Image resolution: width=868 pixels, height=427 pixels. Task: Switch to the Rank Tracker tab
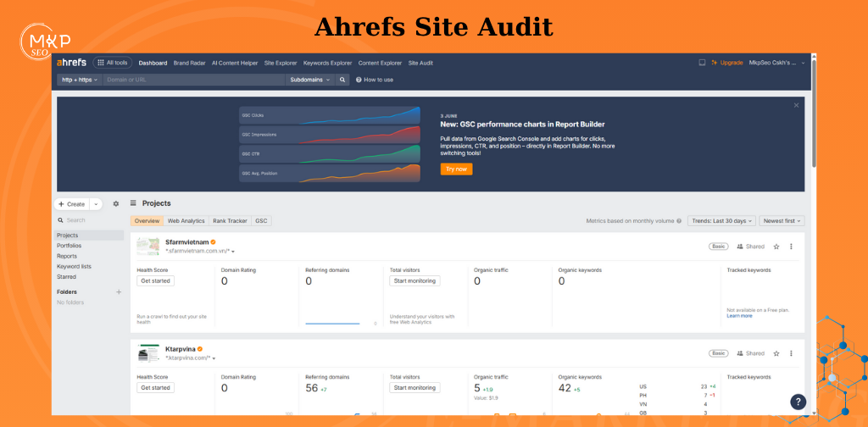(x=230, y=220)
